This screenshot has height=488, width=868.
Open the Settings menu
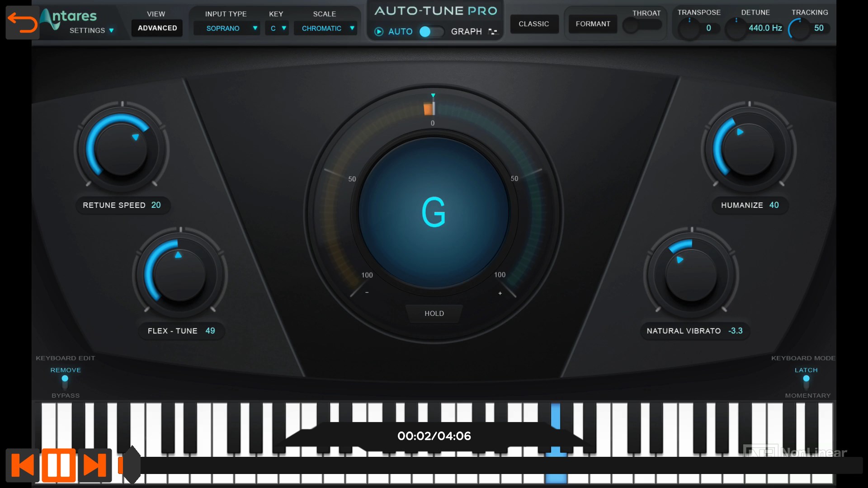pyautogui.click(x=91, y=30)
